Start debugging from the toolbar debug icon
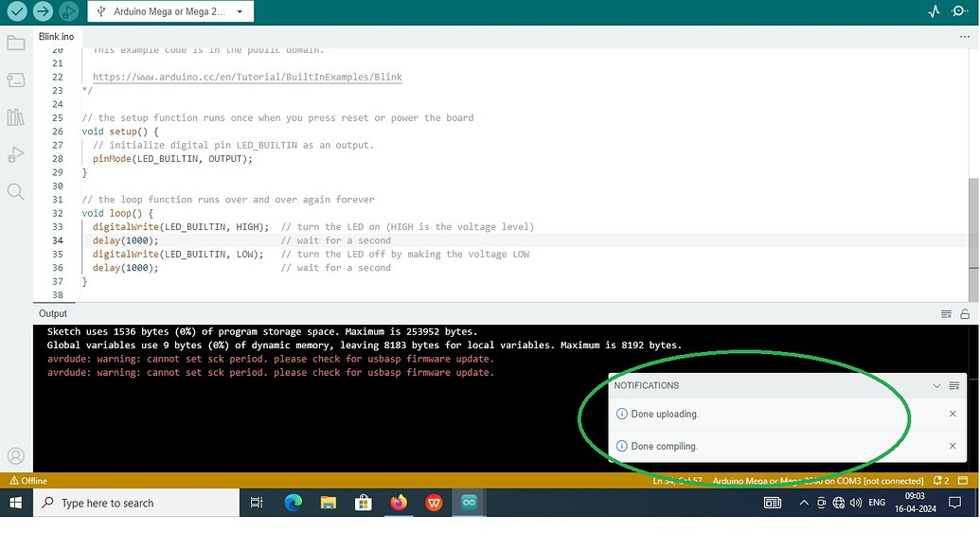 pos(66,11)
